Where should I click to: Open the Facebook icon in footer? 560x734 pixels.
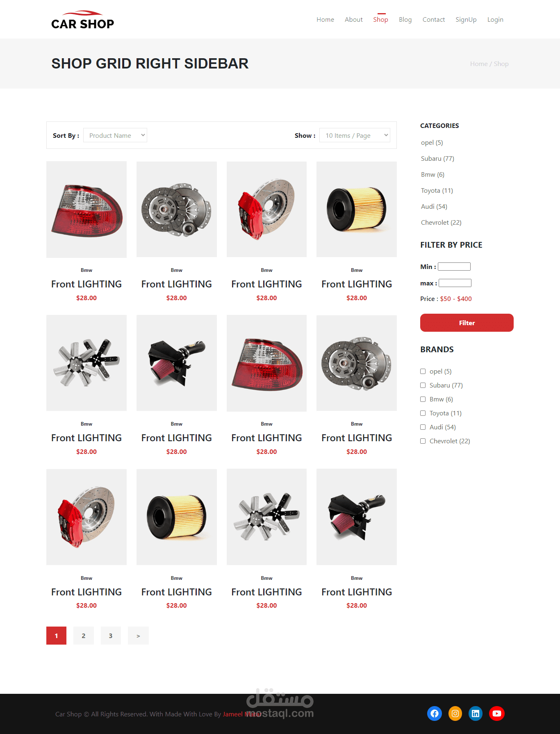point(435,713)
